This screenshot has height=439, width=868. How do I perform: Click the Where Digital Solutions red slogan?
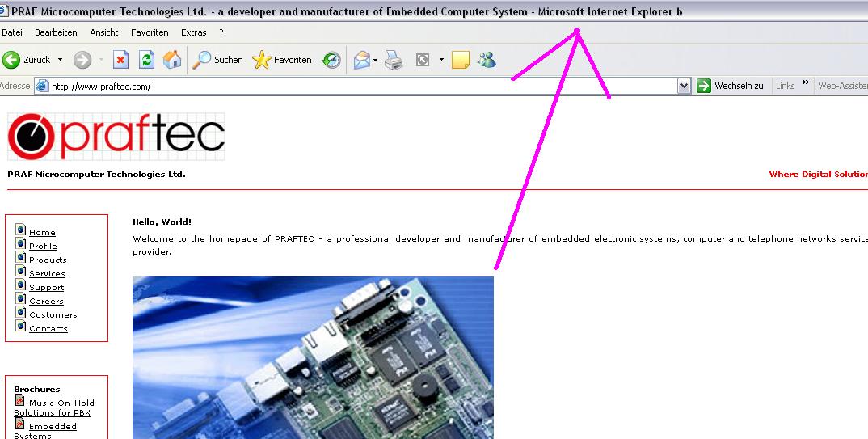[818, 175]
